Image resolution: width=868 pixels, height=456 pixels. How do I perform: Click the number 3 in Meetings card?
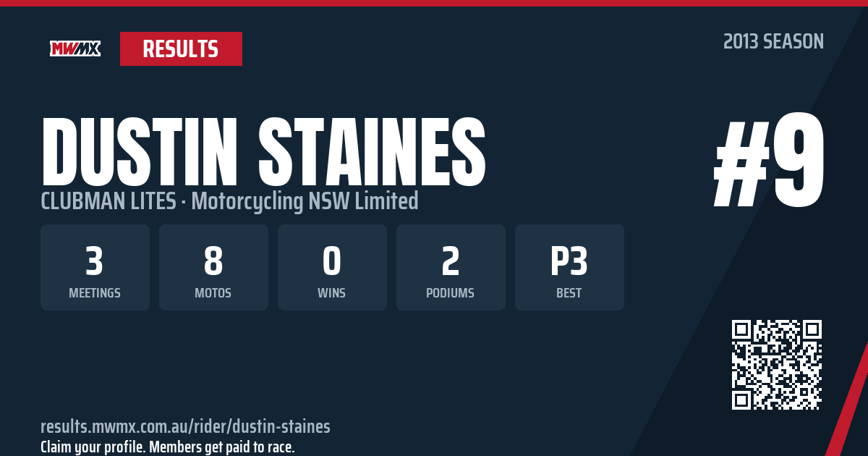pos(95,261)
